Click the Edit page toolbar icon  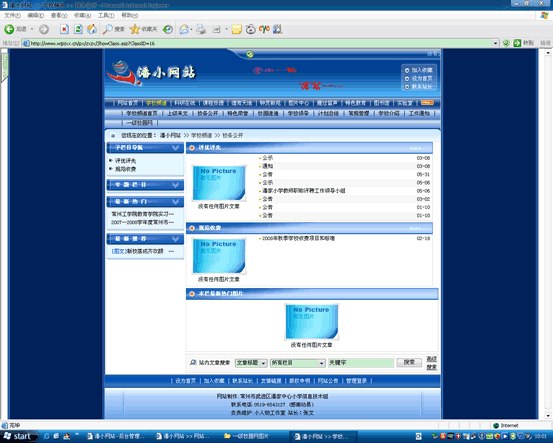click(216, 29)
